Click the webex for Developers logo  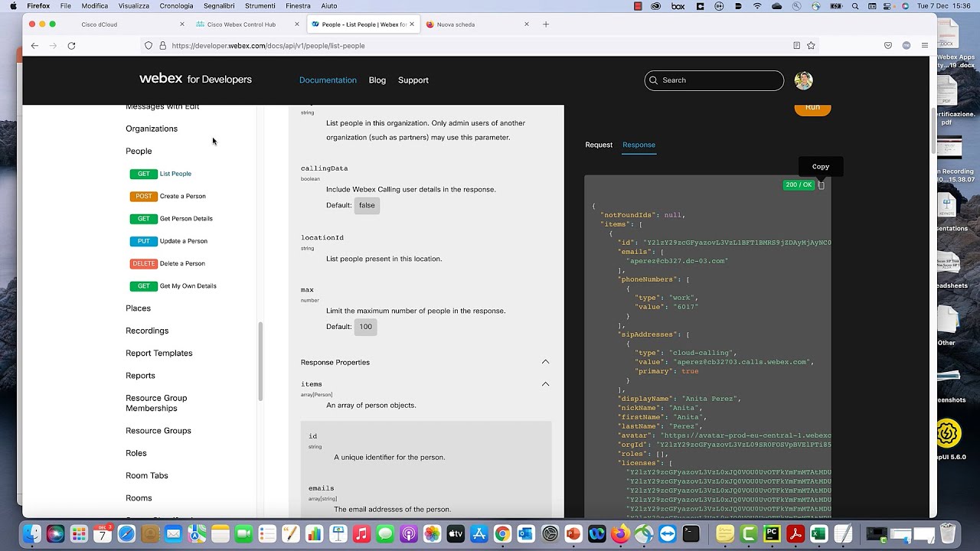point(195,79)
